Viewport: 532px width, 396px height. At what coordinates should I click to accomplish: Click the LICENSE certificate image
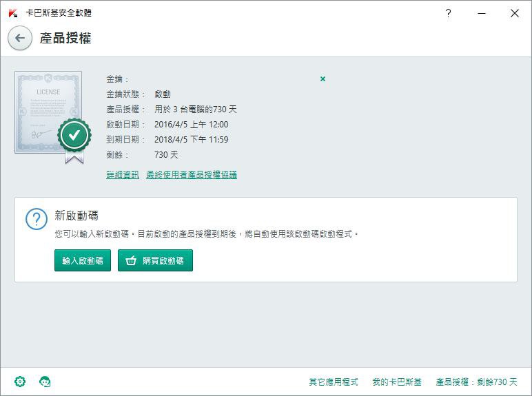coord(48,112)
